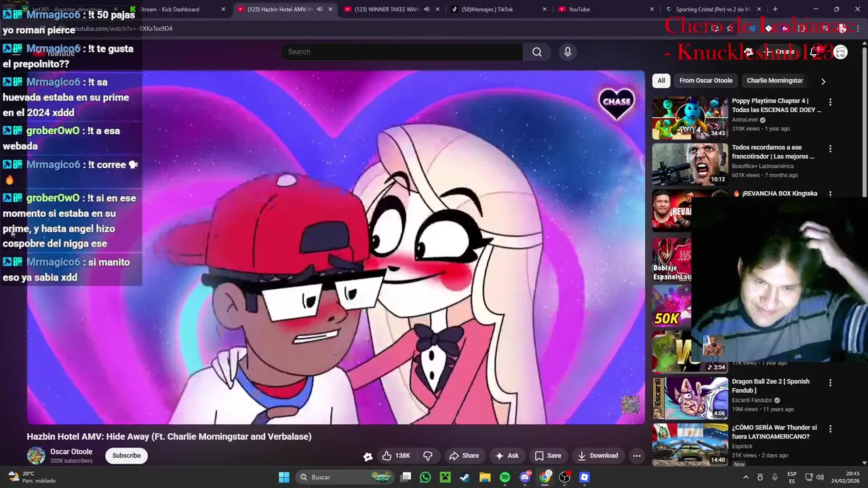The image size is (868, 488).
Task: Open weather widget 20°C Parc. nublado
Action: point(31,477)
